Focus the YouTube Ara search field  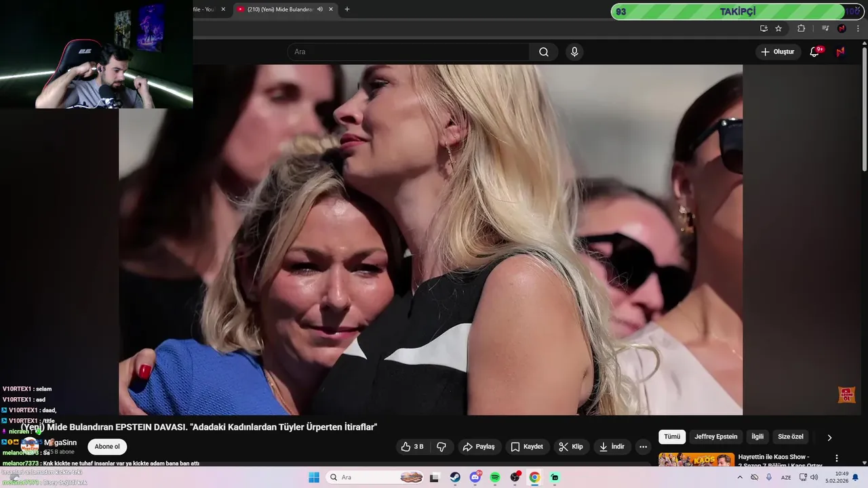(409, 52)
